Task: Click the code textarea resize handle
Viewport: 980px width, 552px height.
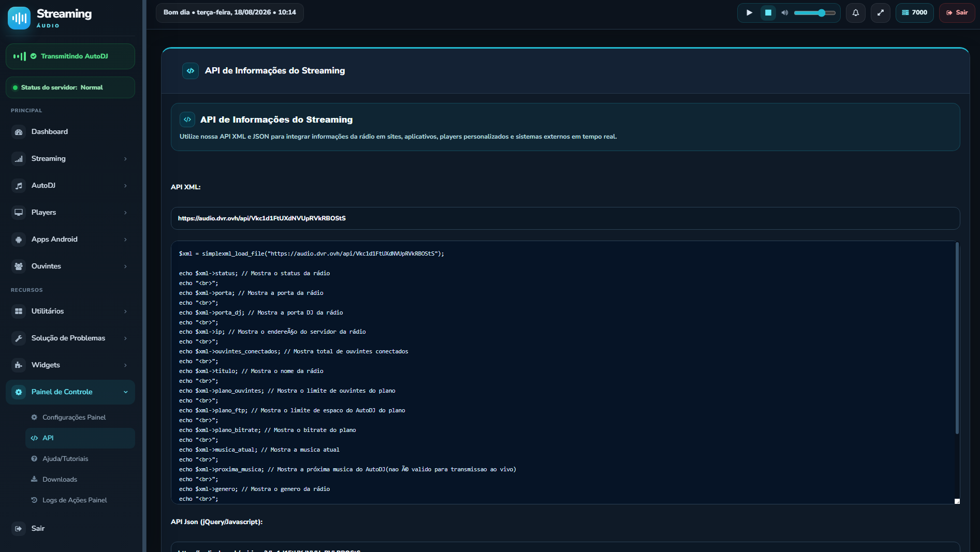Action: [957, 501]
